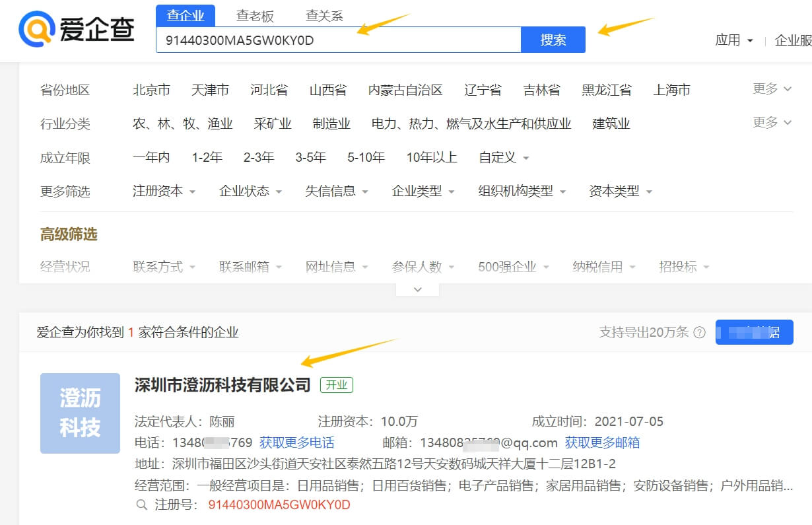Screen dimensions: 812x525
Task: Open the 资本类型 filter dropdown
Action: click(x=621, y=191)
